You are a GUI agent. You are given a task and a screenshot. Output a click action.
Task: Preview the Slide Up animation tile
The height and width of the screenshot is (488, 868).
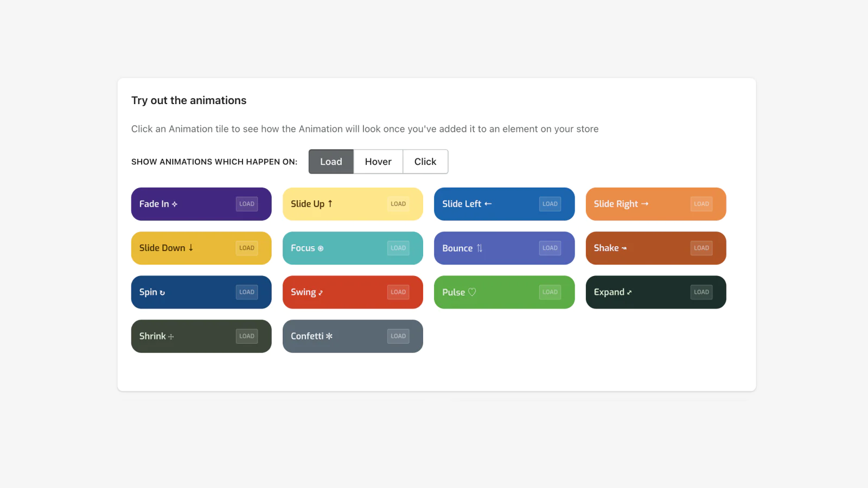point(353,204)
